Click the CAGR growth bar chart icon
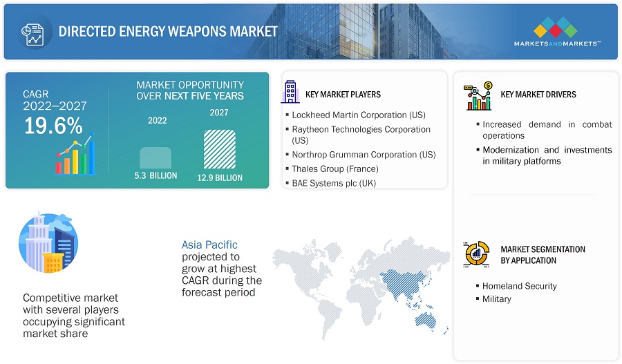The height and width of the screenshot is (364, 622). [x=74, y=157]
